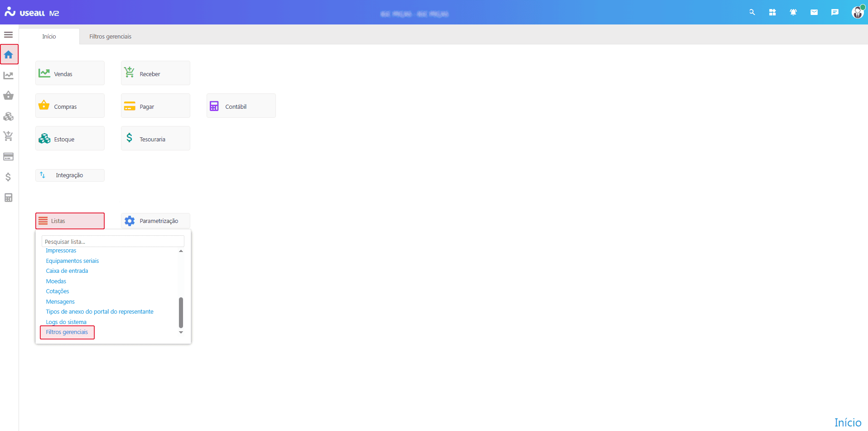Collapse the Listas dropdown
This screenshot has height=431, width=868.
(x=70, y=221)
